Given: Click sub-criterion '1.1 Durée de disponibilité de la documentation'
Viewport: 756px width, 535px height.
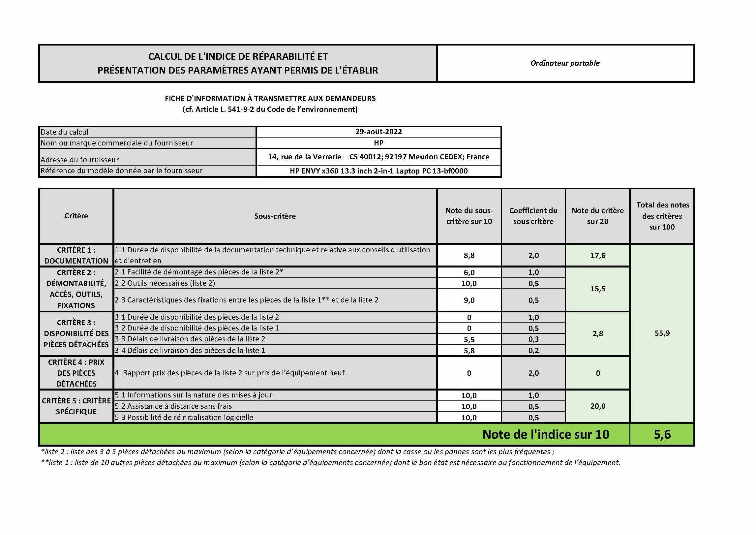Looking at the screenshot, I should 272,255.
